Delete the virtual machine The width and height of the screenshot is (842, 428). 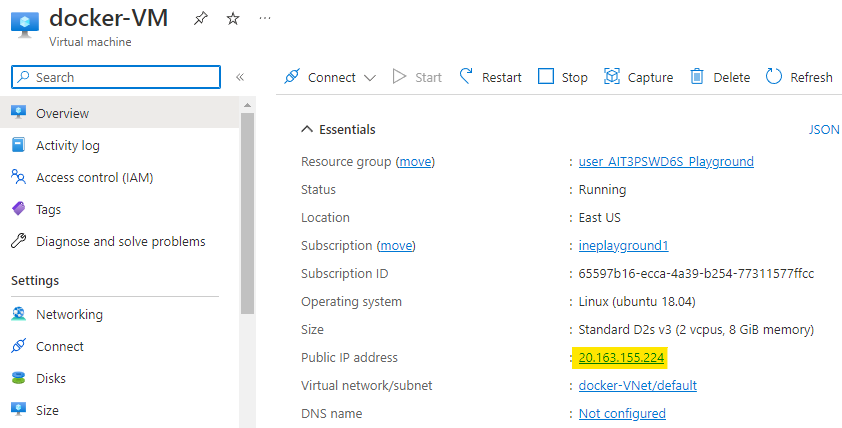click(x=720, y=77)
